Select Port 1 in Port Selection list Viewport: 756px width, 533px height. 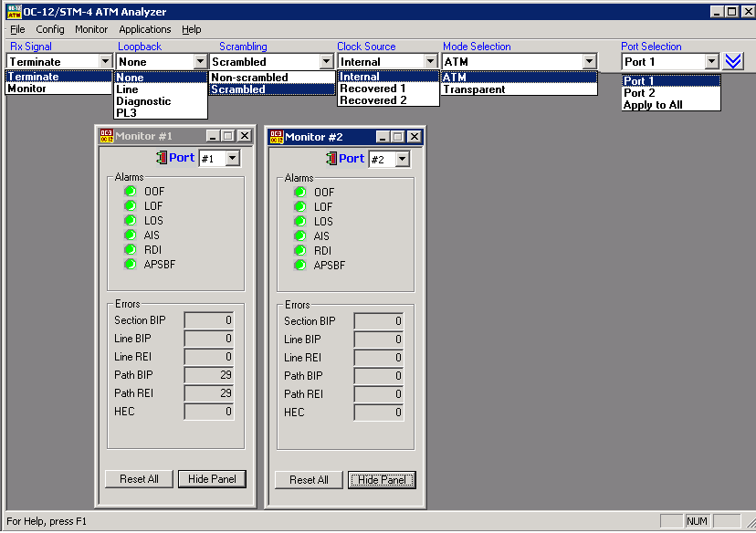click(x=671, y=81)
